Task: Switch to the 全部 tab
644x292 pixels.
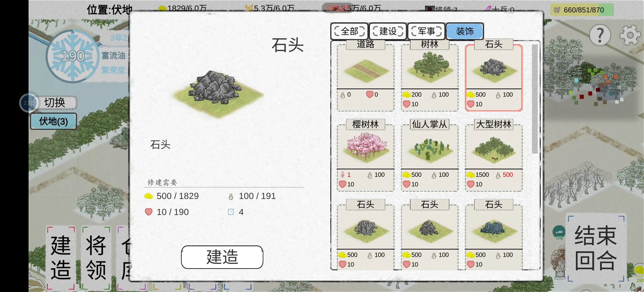Action: tap(349, 31)
